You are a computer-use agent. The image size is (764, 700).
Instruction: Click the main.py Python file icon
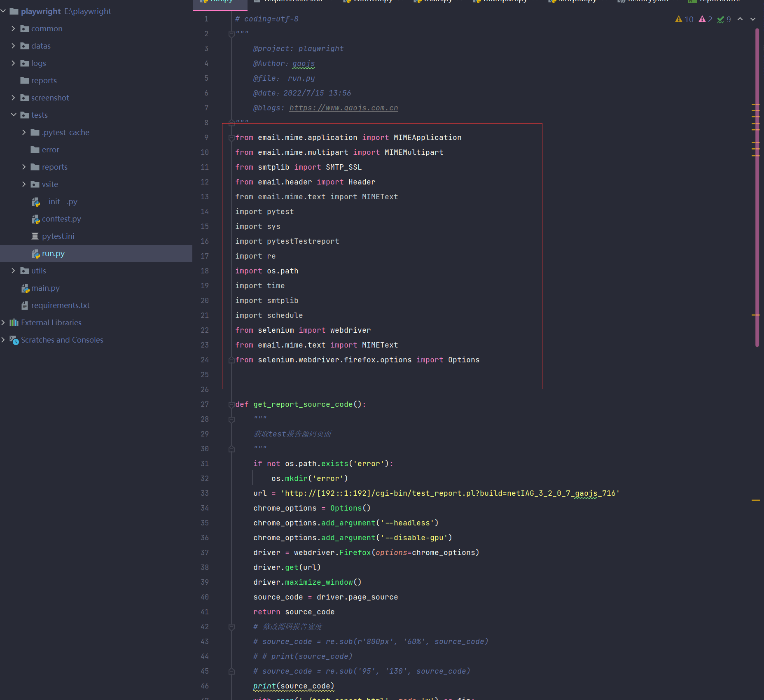tap(25, 288)
